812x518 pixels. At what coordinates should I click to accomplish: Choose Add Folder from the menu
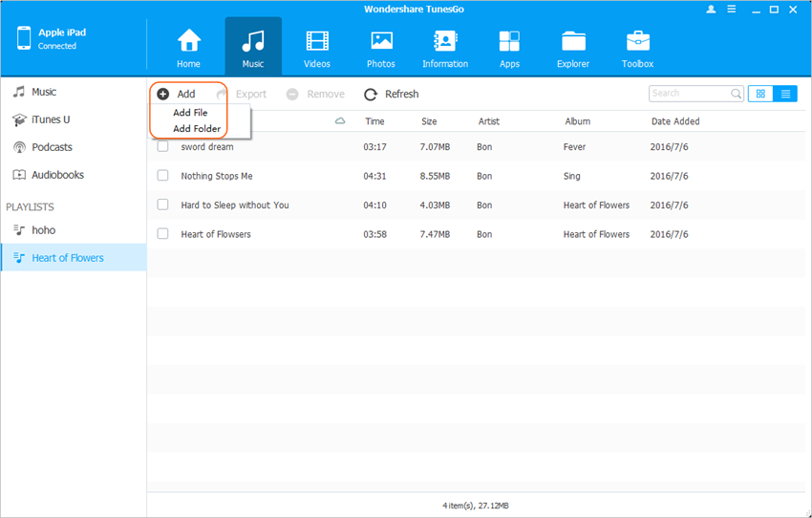(197, 129)
